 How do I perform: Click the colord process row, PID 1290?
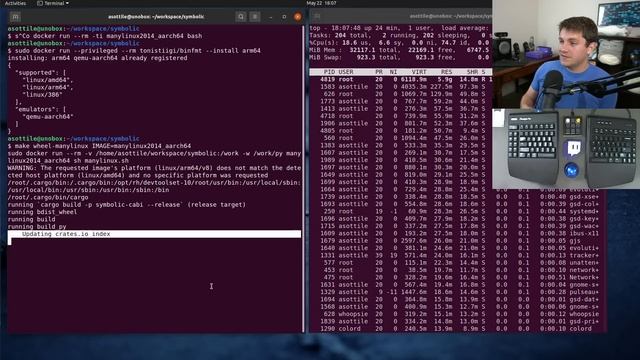tap(455, 329)
